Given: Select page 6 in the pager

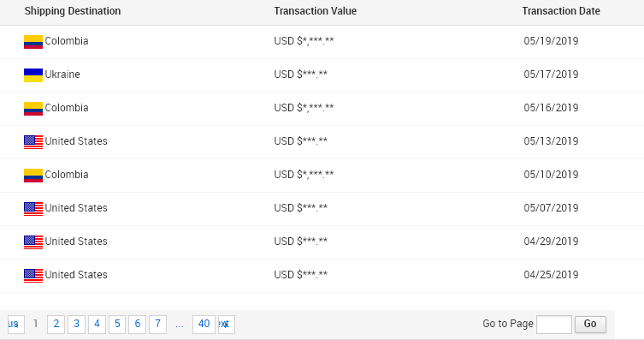Looking at the screenshot, I should click(x=137, y=325).
